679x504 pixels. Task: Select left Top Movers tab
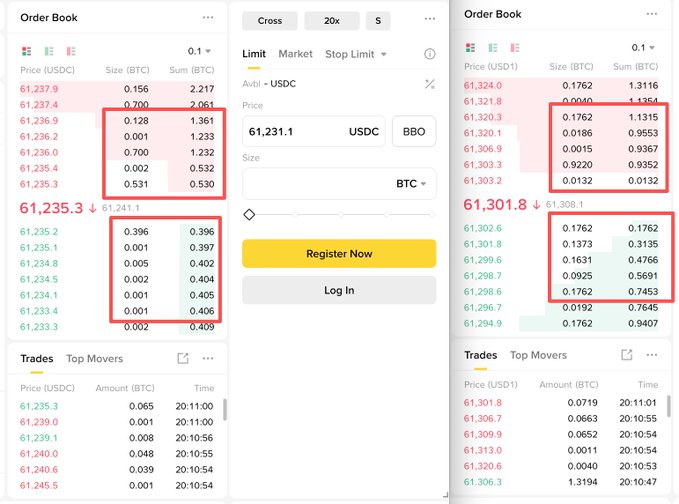(95, 359)
